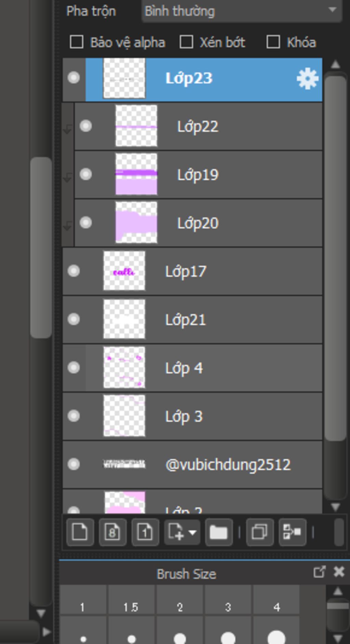Duplicate the selected layer
The width and height of the screenshot is (350, 644).
(x=259, y=532)
